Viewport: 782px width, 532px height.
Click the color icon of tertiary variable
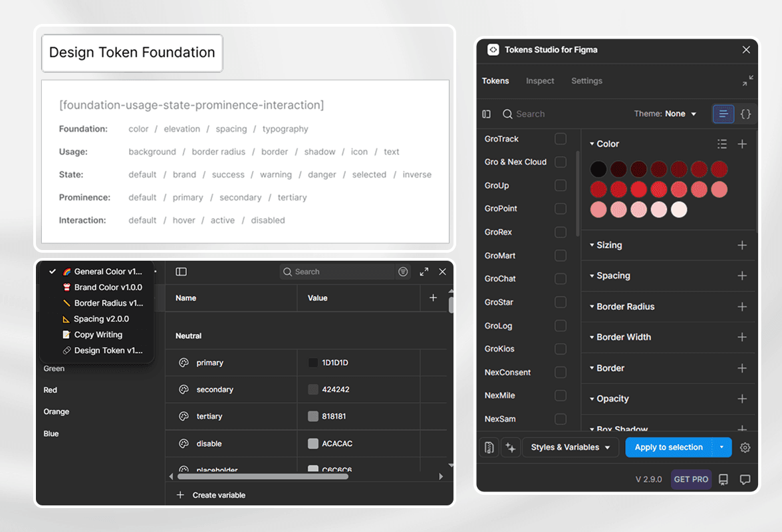pyautogui.click(x=184, y=416)
